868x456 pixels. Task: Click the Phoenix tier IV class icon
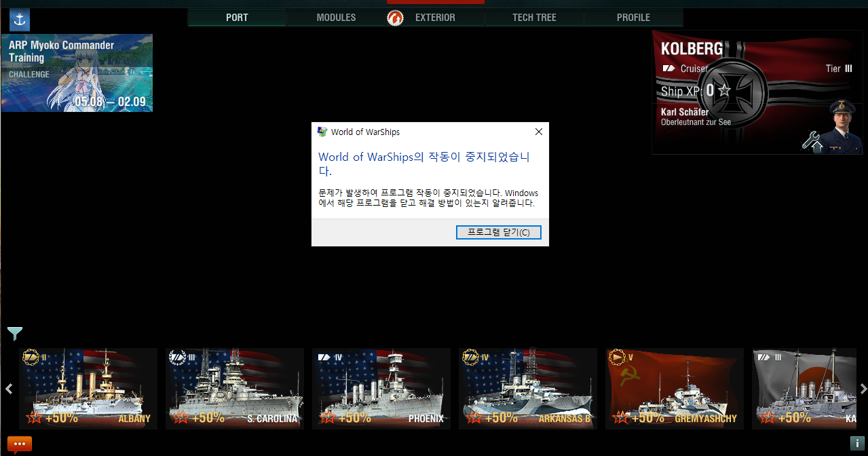coord(324,357)
